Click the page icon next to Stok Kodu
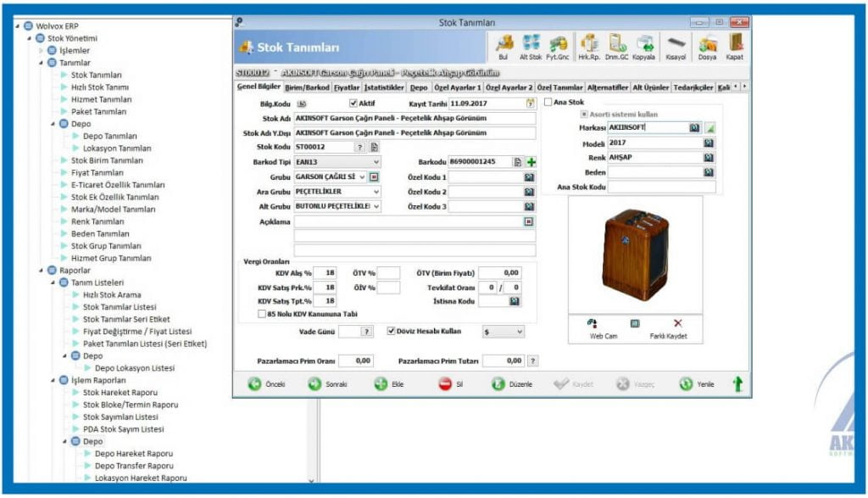 (374, 148)
